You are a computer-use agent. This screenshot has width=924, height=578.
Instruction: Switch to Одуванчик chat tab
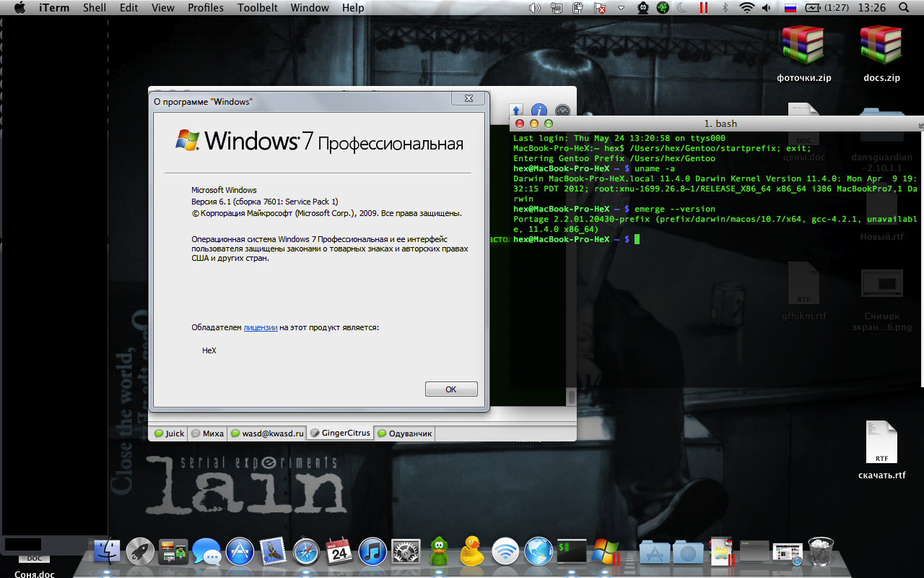404,433
